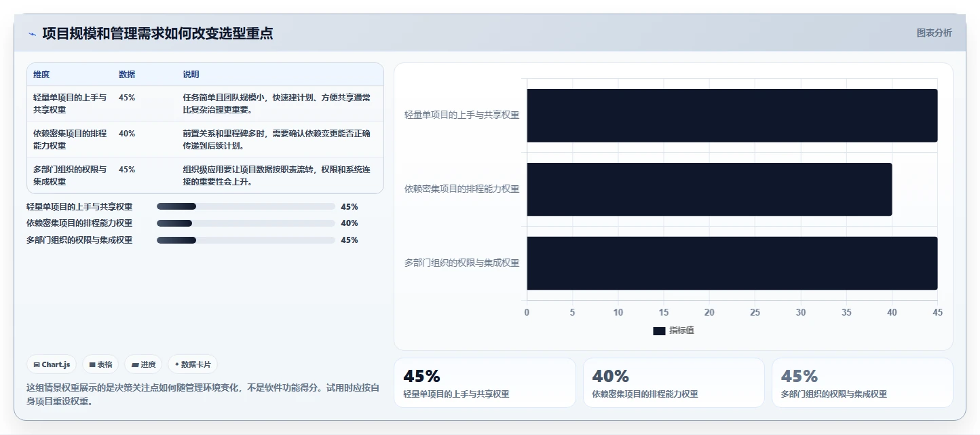This screenshot has height=435, width=980.
Task: Click the 表格 chip
Action: 100,364
